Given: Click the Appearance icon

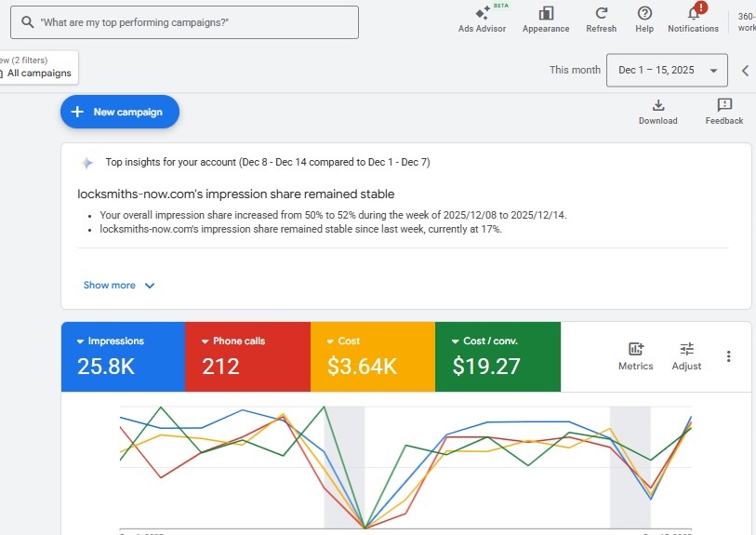Looking at the screenshot, I should click(546, 13).
